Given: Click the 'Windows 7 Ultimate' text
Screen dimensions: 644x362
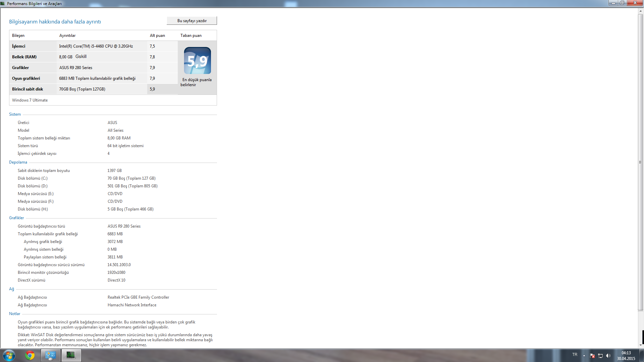Looking at the screenshot, I should pyautogui.click(x=30, y=100).
